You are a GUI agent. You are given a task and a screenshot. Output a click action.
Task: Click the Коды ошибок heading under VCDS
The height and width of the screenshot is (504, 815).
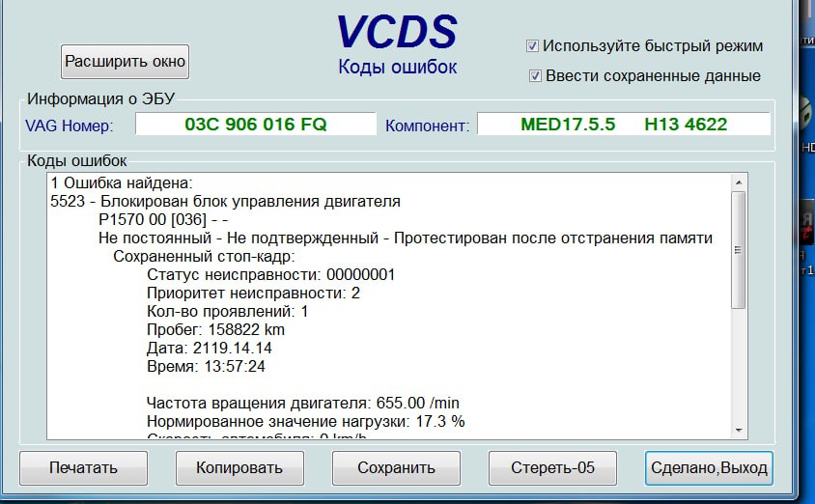click(398, 67)
